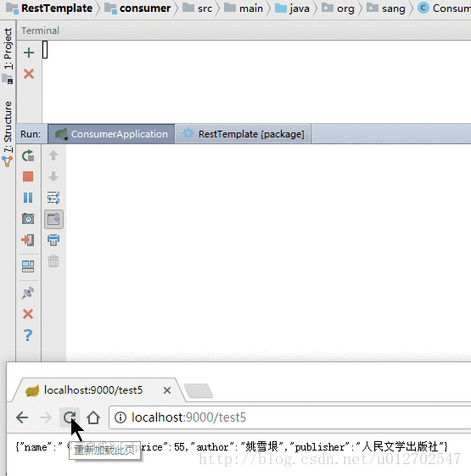Select the org package breadcrumb
This screenshot has height=476, width=471.
click(338, 8)
